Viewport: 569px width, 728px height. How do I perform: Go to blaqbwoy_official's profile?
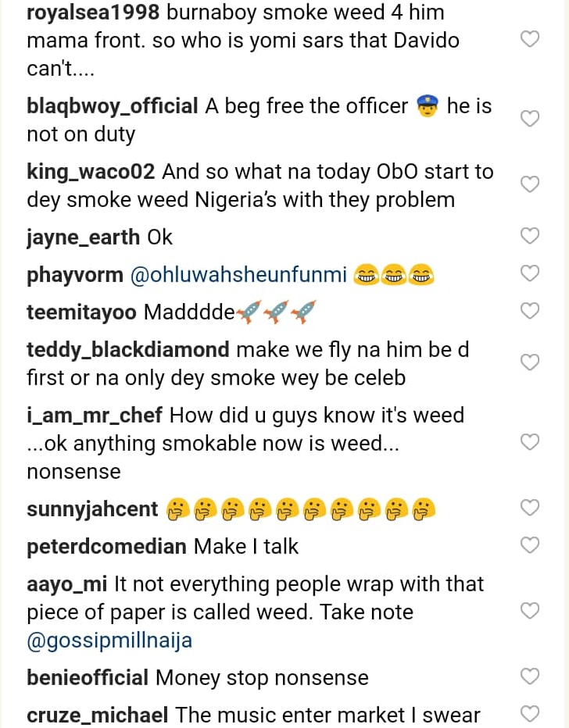(112, 106)
